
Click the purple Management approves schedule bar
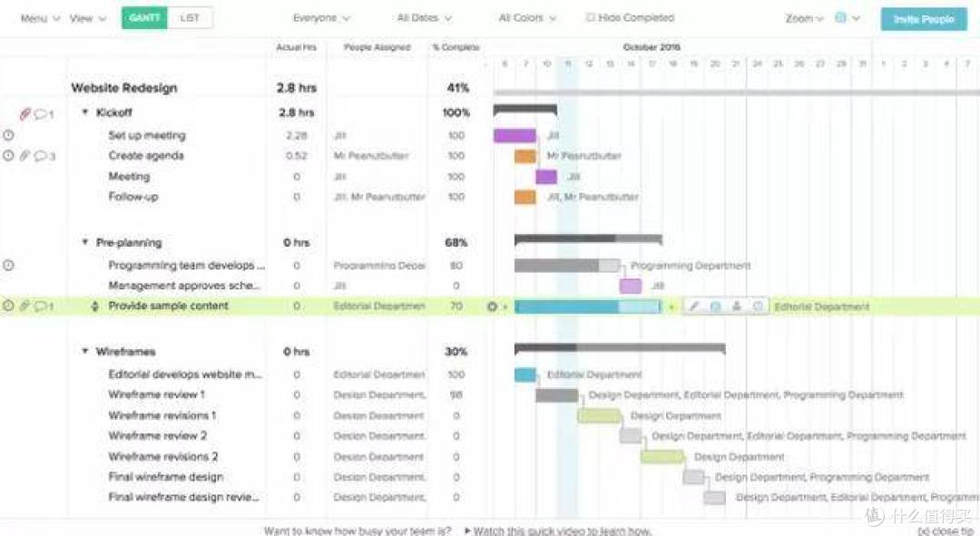click(630, 286)
